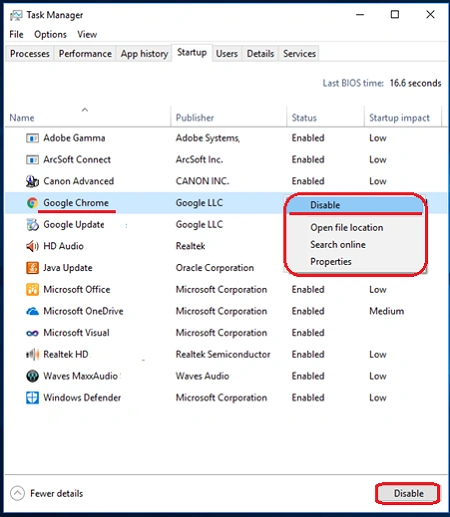This screenshot has width=450, height=517.
Task: Click the Java Update icon
Action: coord(32,268)
